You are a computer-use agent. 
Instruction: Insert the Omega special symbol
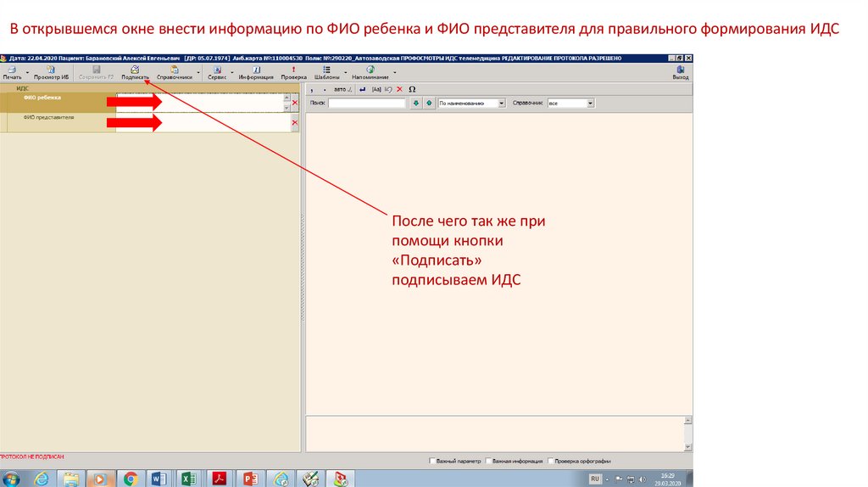click(412, 88)
